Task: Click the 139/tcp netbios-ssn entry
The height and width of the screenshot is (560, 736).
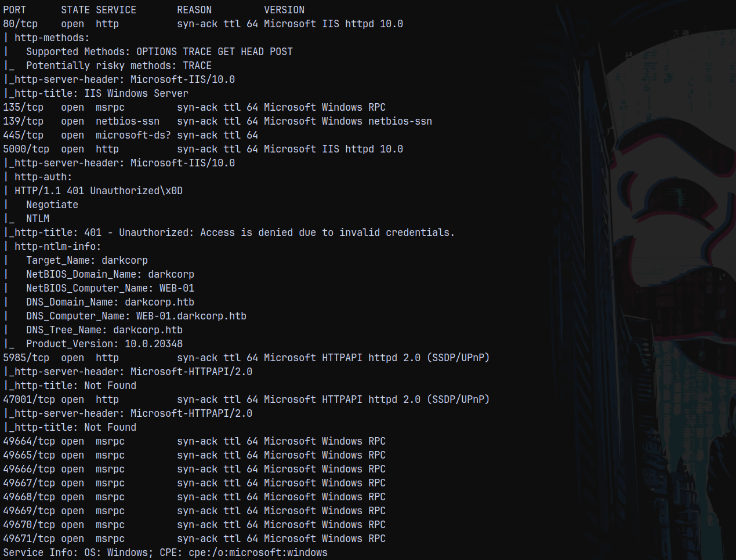Action: point(217,121)
